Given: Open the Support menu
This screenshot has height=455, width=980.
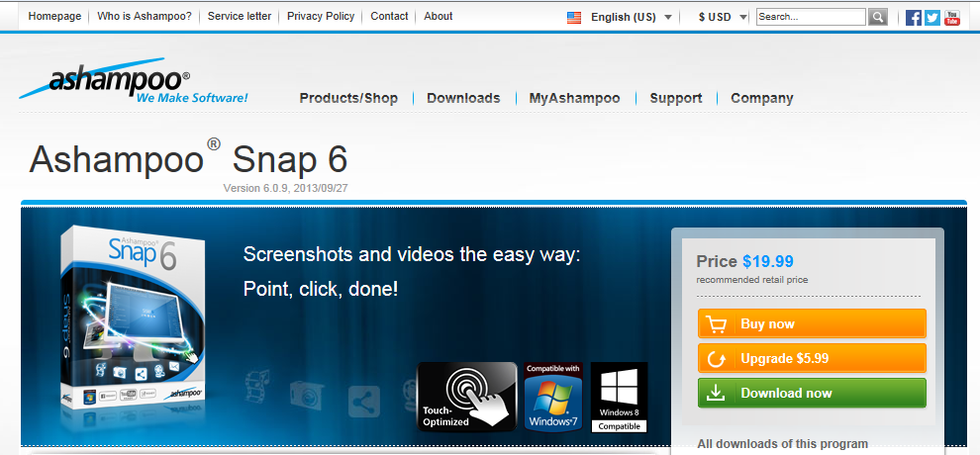Looking at the screenshot, I should [x=676, y=98].
